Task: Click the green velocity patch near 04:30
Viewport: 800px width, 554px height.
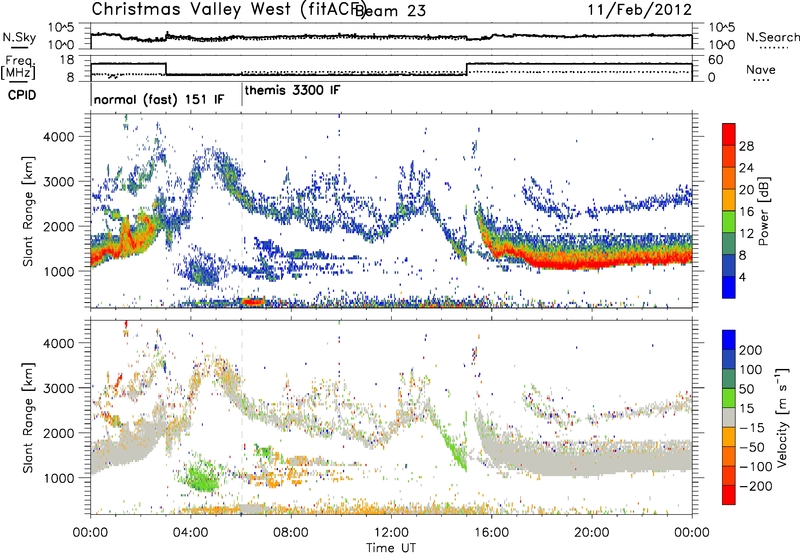Action: [x=202, y=478]
